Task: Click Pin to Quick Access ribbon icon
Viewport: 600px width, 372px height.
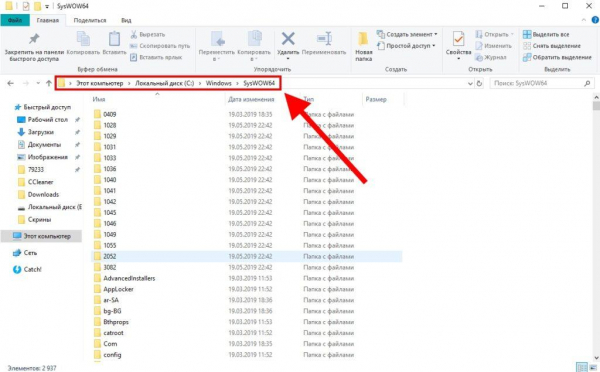Action: [x=34, y=39]
